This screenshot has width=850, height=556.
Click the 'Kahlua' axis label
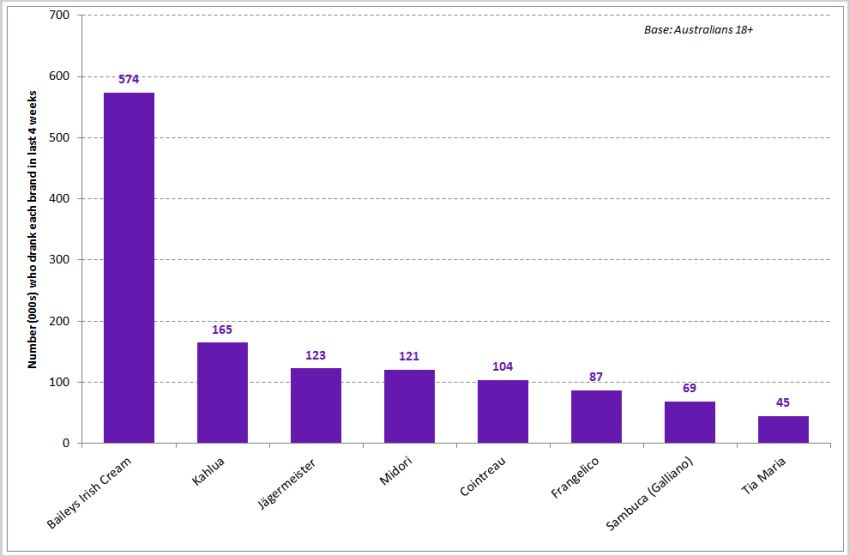(x=208, y=471)
